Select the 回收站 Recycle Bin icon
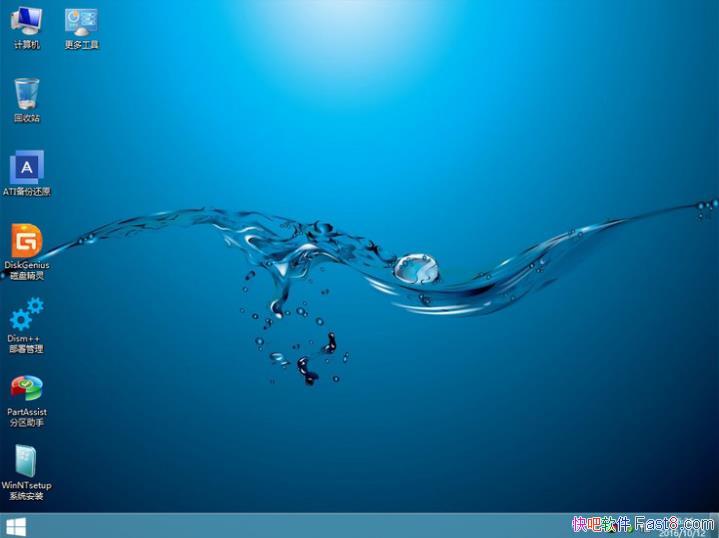Screen dimensions: 719x538 click(x=27, y=94)
